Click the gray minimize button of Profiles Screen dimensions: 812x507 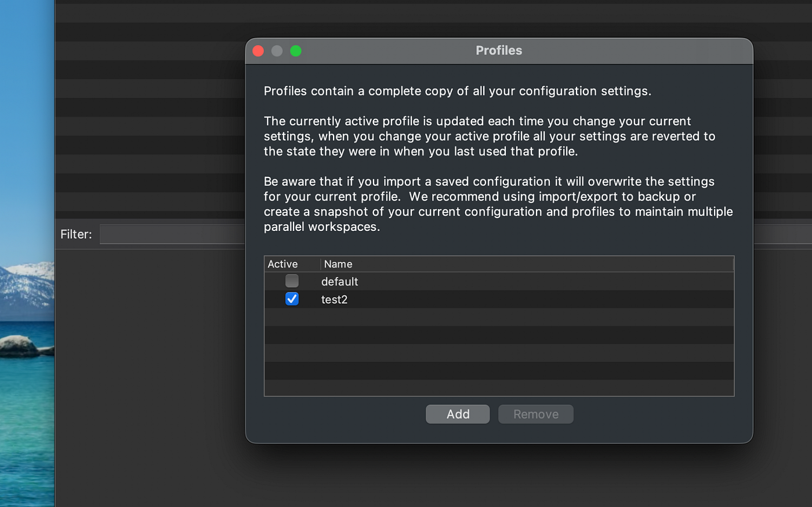(277, 51)
